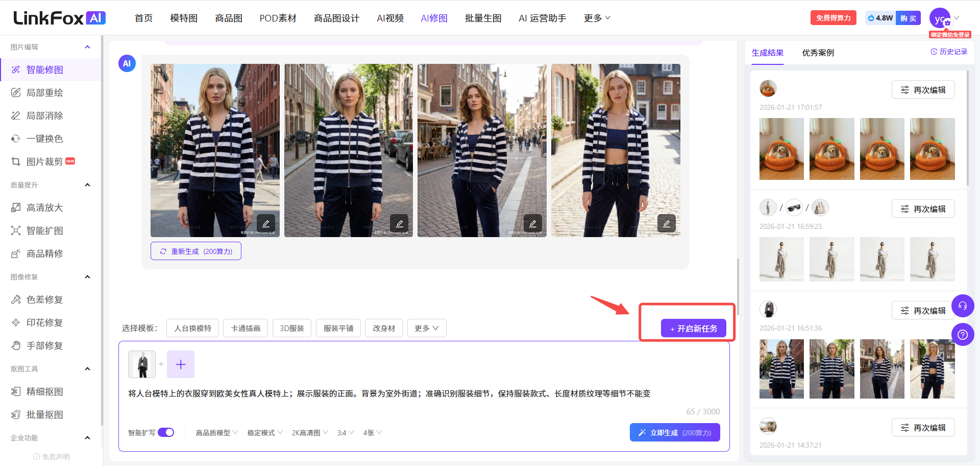
Task: Switch to 生成结果 tab
Action: click(x=767, y=53)
